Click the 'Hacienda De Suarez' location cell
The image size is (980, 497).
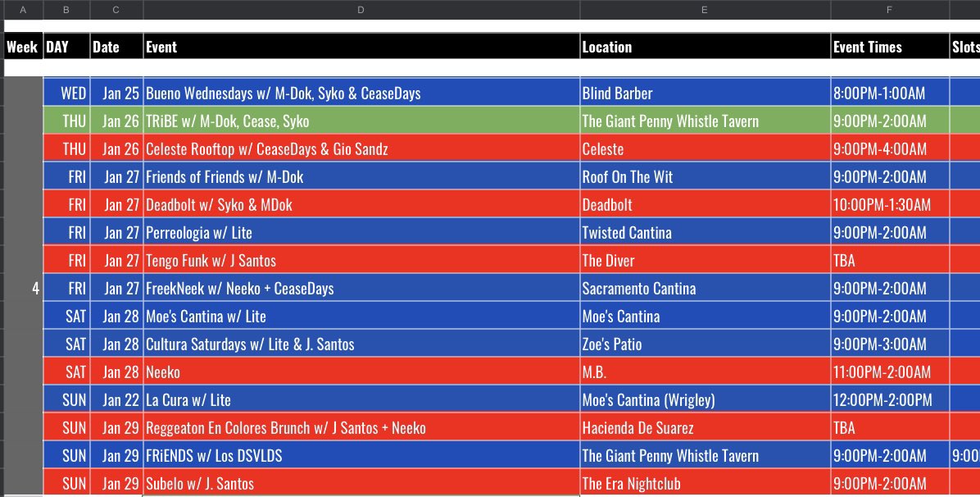point(705,427)
